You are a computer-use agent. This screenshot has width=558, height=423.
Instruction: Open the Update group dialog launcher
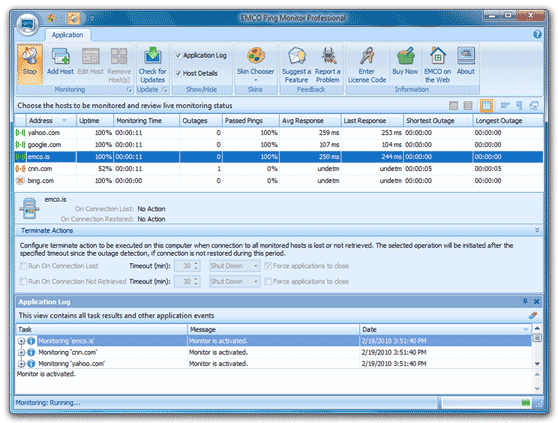coord(164,90)
